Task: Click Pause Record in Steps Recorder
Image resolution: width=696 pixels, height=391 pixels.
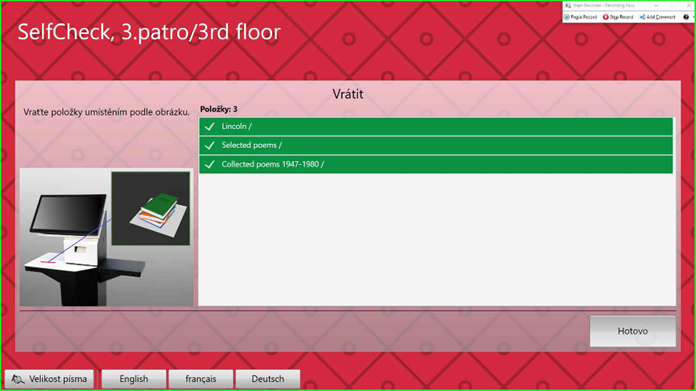Action: (x=581, y=17)
